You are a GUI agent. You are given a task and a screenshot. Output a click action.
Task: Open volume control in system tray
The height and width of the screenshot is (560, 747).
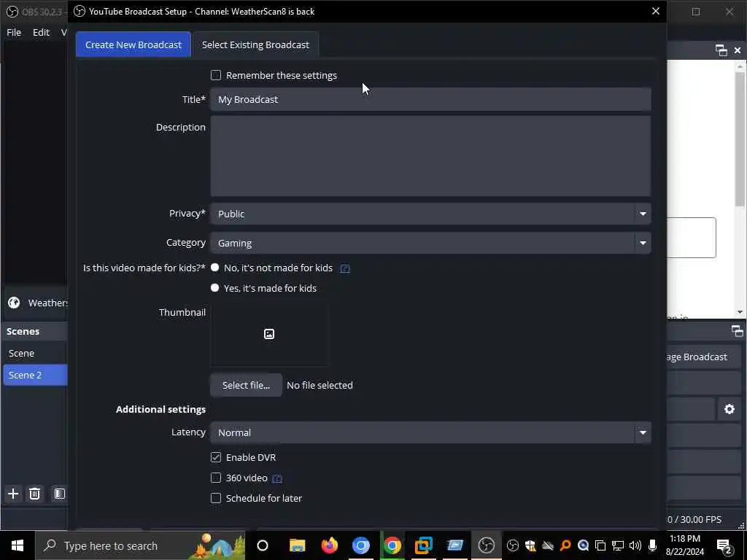[x=635, y=545]
